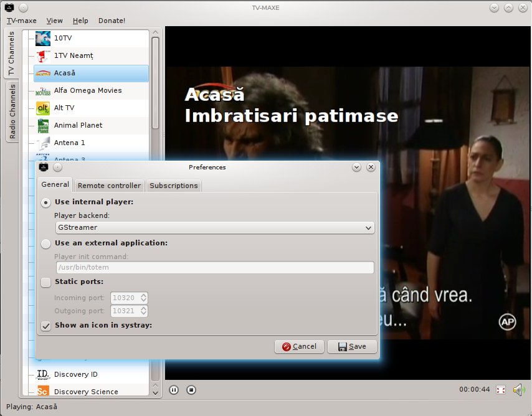
Task: Click the round button beside main window icon
Action: pos(23,7)
